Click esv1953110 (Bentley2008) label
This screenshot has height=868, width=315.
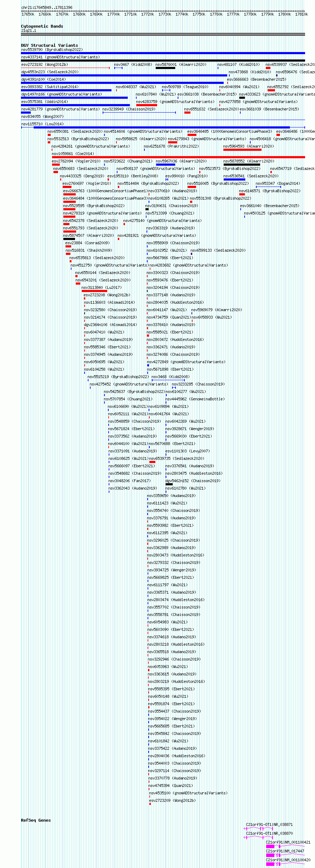click(133, 176)
